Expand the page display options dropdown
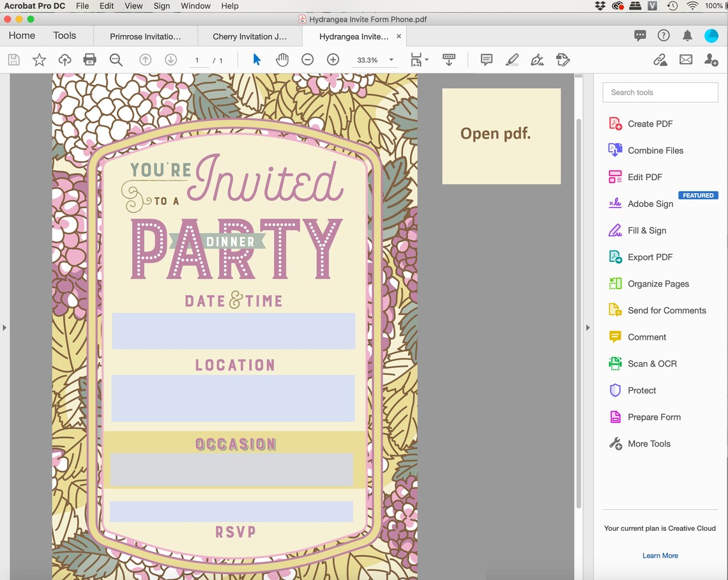The image size is (728, 580). click(427, 59)
